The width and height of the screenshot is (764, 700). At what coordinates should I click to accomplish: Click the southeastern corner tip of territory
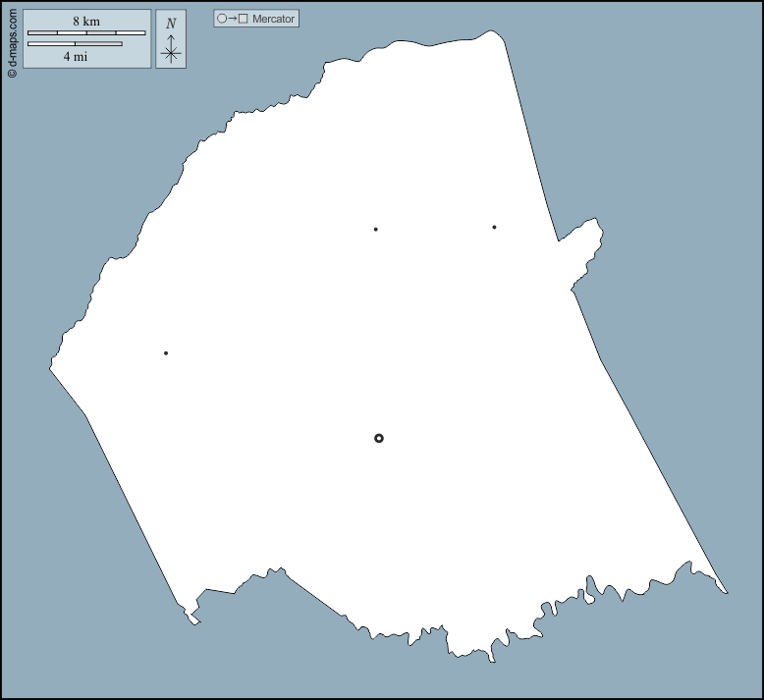click(725, 591)
